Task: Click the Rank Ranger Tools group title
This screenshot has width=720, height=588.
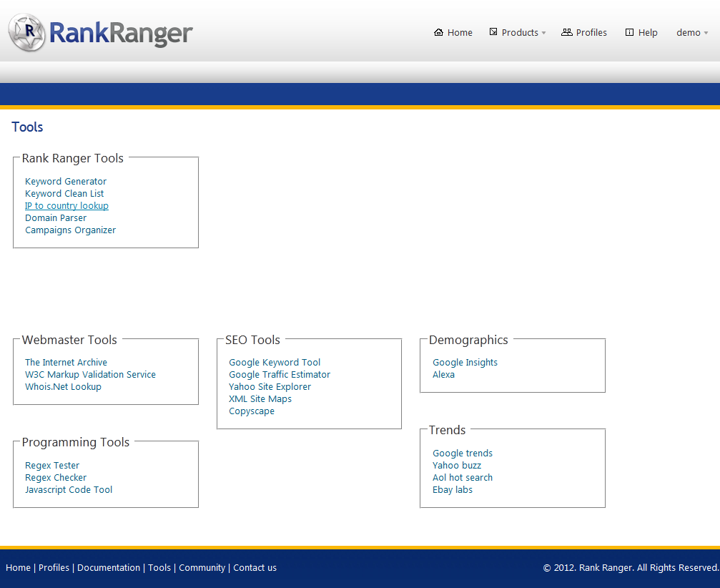Action: [x=72, y=158]
